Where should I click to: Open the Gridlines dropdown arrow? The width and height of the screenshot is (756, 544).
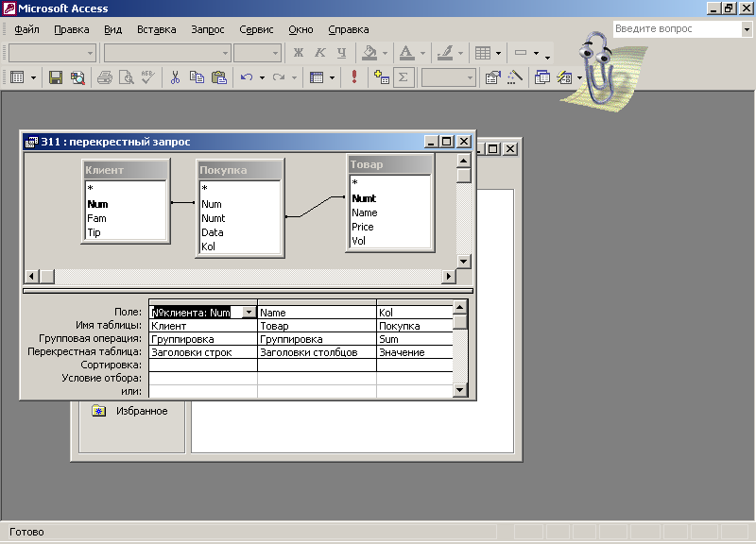click(499, 53)
